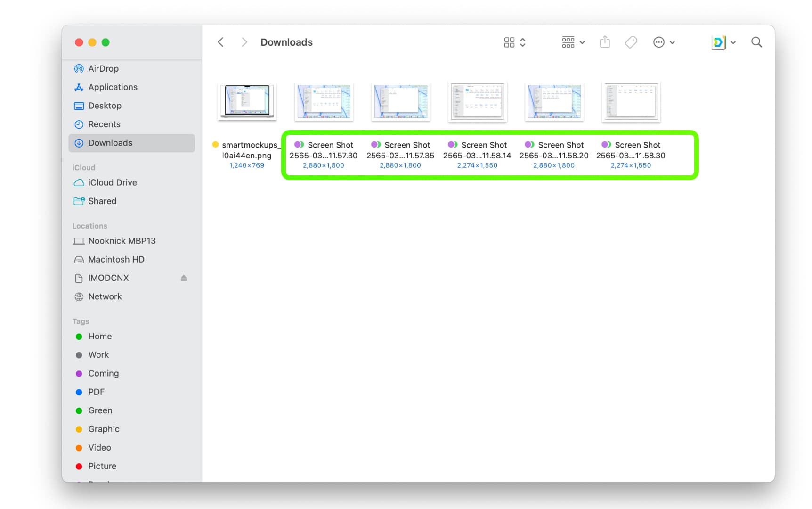The image size is (812, 509).
Task: Click the Edit Tags toolbar icon
Action: pos(631,42)
